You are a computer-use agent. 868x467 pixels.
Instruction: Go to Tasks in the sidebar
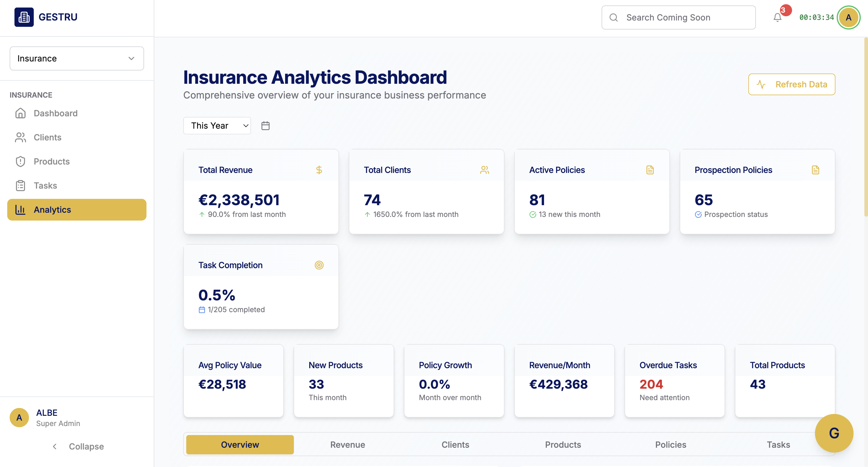coord(45,186)
